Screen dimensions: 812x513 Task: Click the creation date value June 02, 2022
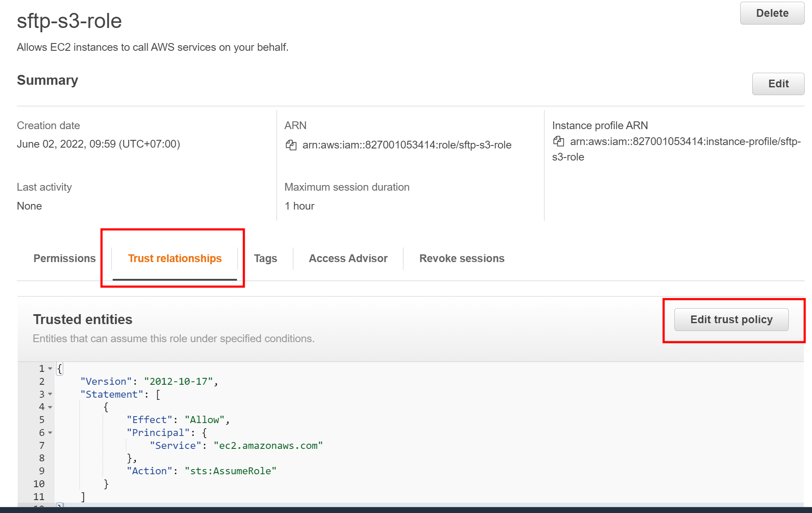coord(98,144)
